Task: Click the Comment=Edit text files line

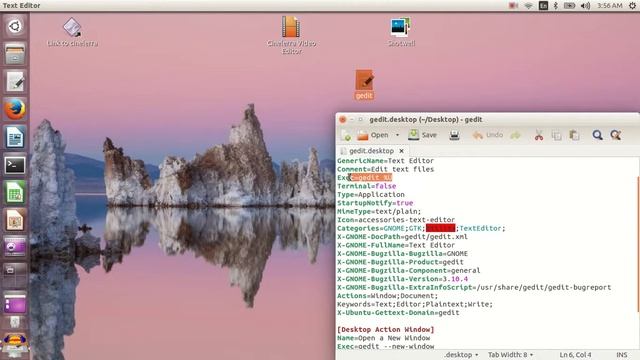Action: [x=385, y=169]
